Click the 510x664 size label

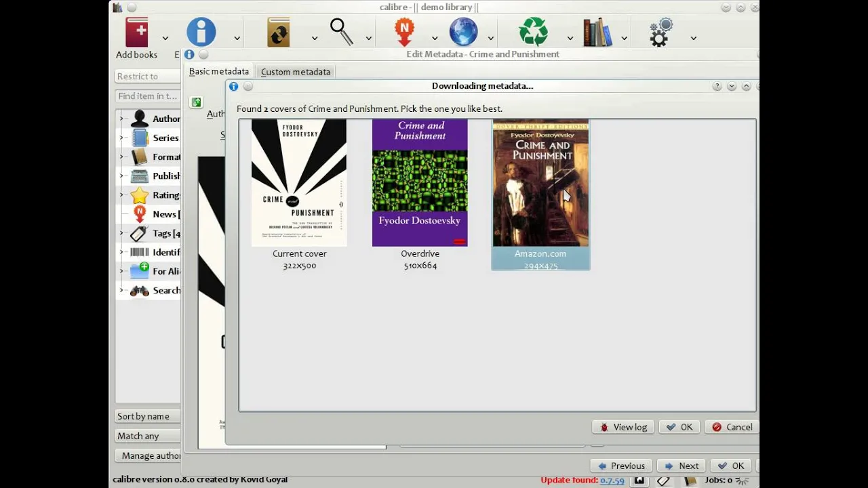pos(420,266)
